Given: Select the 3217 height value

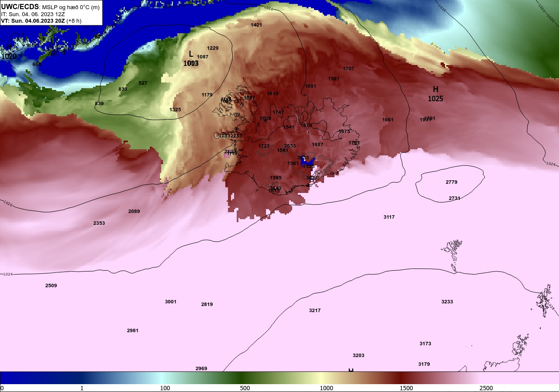Looking at the screenshot, I should (315, 310).
